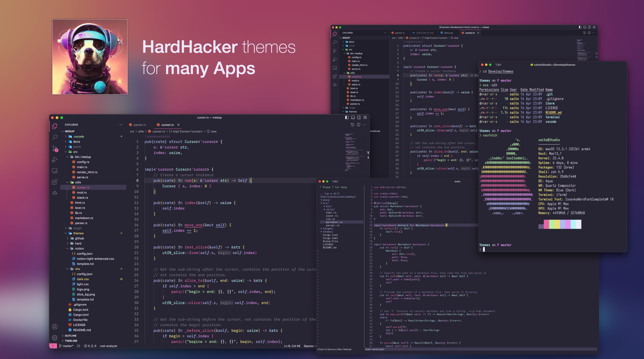Image resolution: width=644 pixels, height=359 pixels.
Task: Click master* branch in front status bar
Action: point(66,346)
